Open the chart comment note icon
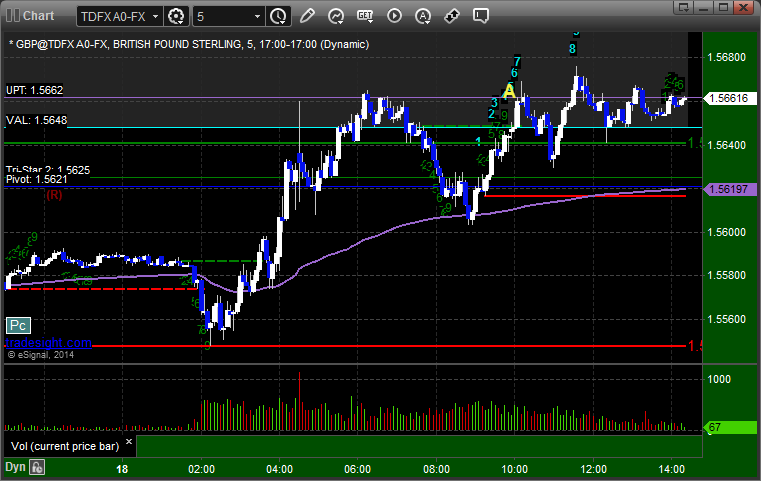 tap(480, 16)
